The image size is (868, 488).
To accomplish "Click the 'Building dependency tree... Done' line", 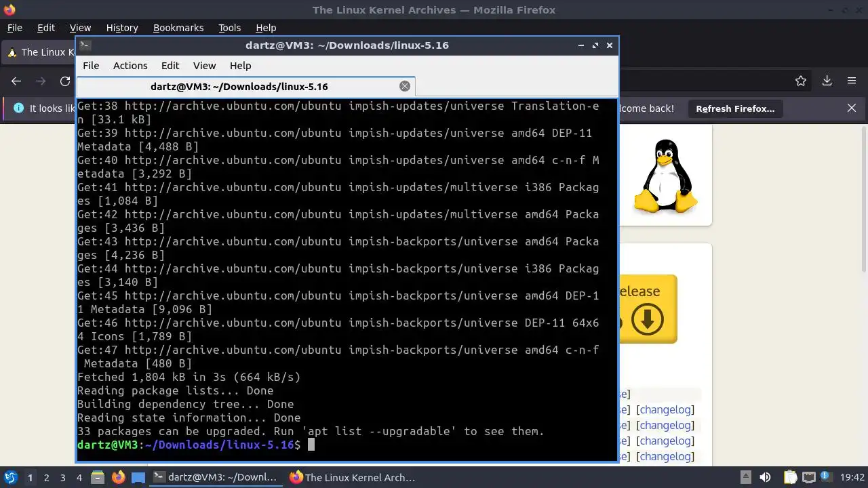I will [185, 404].
